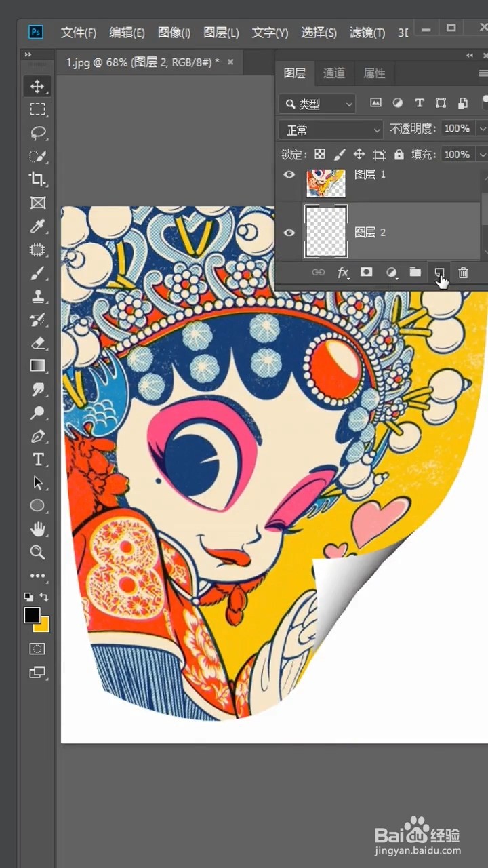Toggle Quick Mask mode
The image size is (488, 868).
point(37,649)
